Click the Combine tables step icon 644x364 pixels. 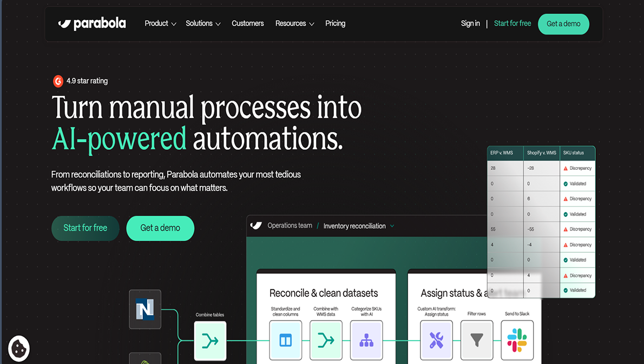coord(210,341)
